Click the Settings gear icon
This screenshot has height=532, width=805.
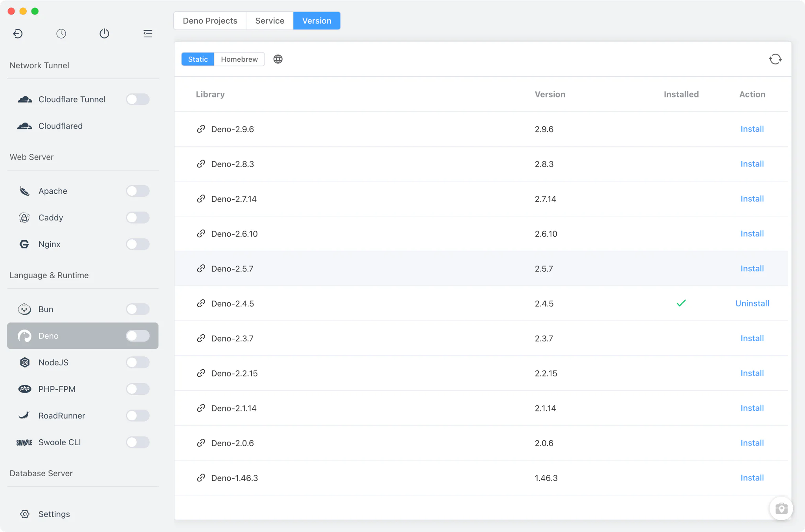25,514
